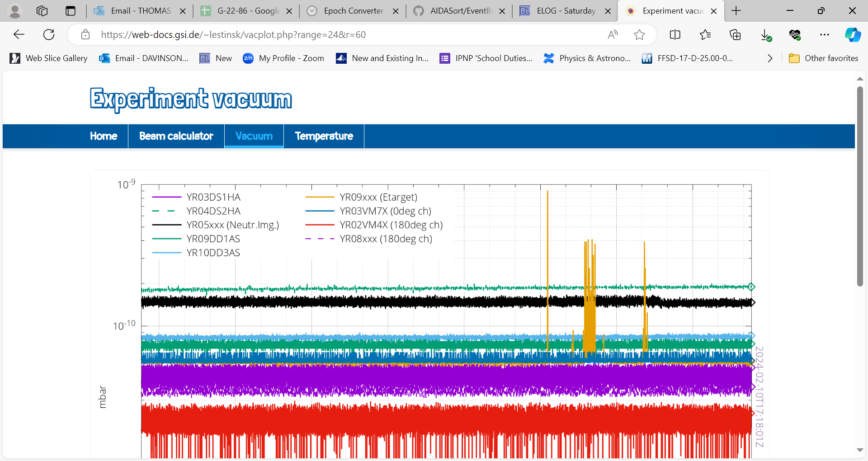
Task: View site information lock icon
Action: pos(85,34)
